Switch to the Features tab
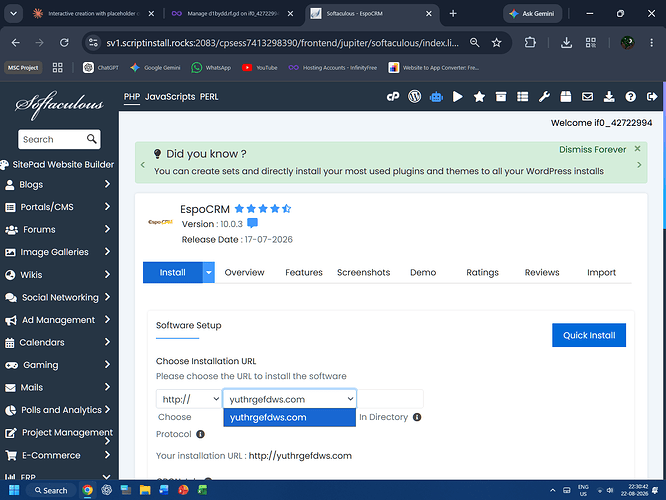The height and width of the screenshot is (500, 666). (304, 272)
